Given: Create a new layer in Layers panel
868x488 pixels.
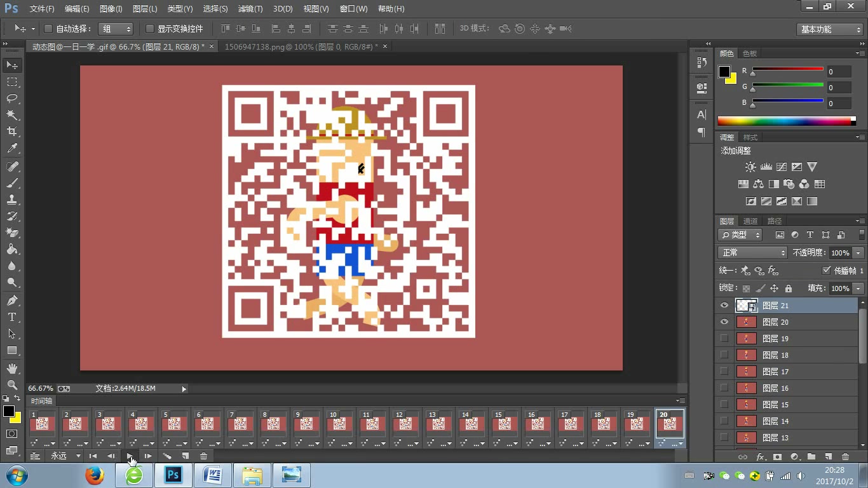Looking at the screenshot, I should click(x=828, y=457).
